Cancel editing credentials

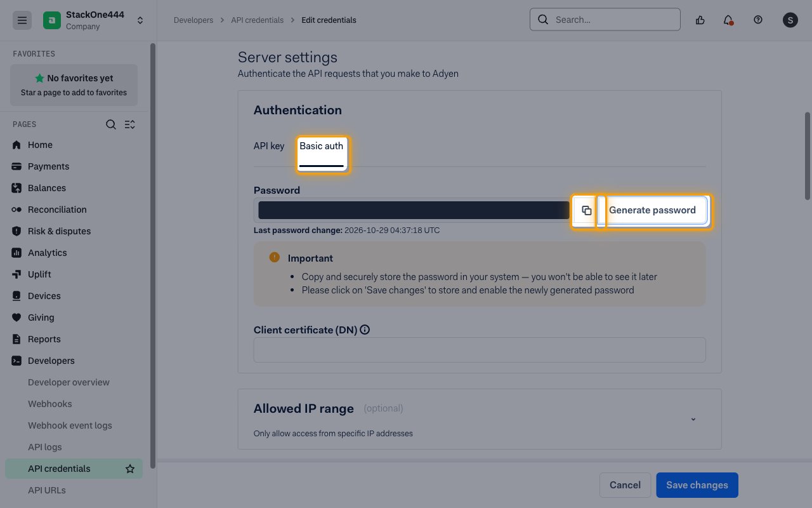(x=625, y=485)
